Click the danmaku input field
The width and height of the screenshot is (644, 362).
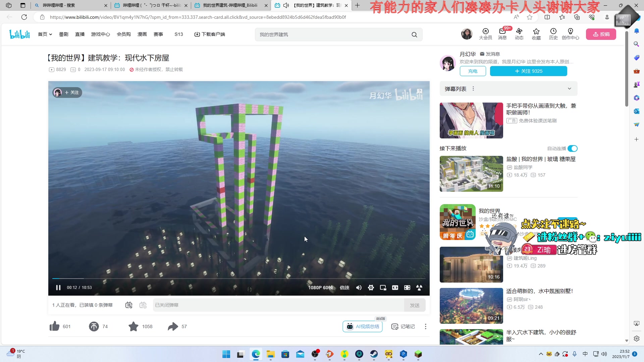278,305
